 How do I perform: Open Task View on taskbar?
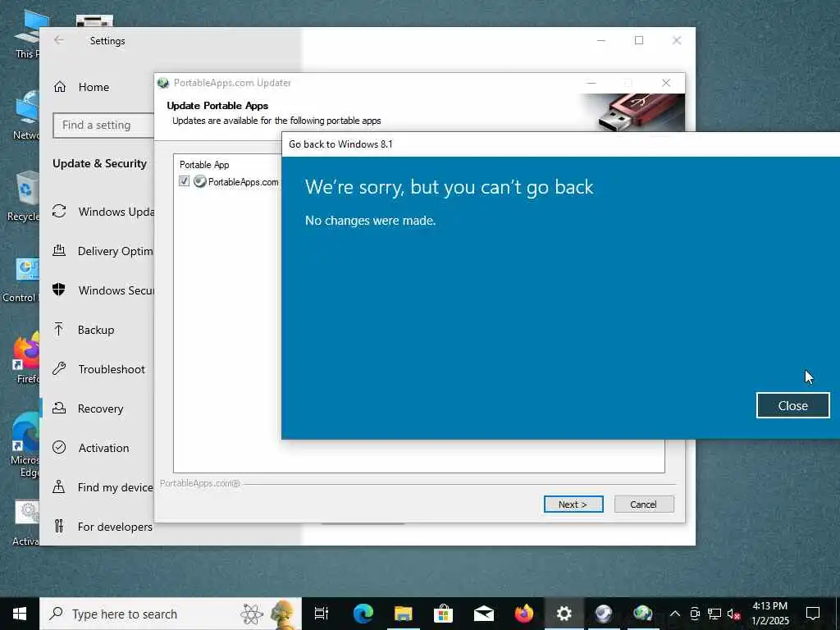tap(322, 614)
